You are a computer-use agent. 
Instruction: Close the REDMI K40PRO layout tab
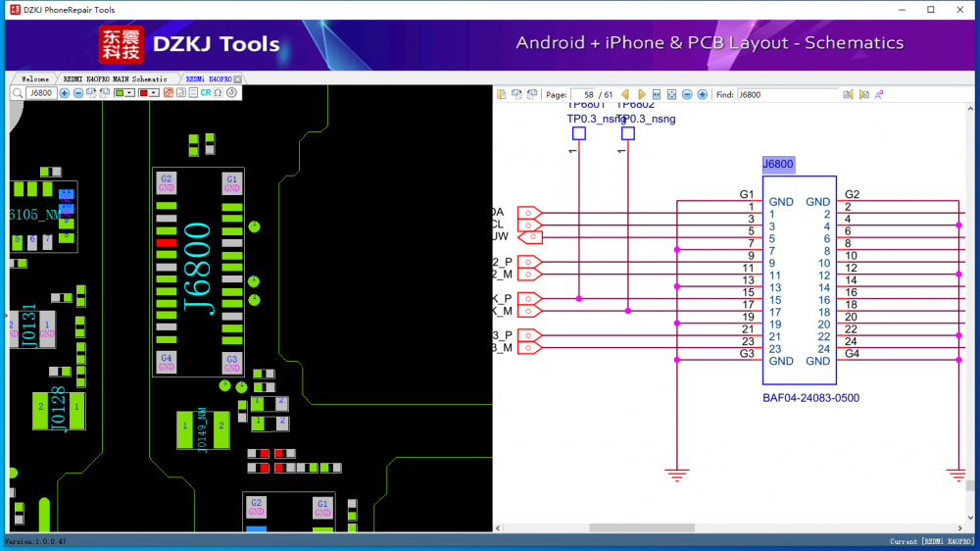237,78
